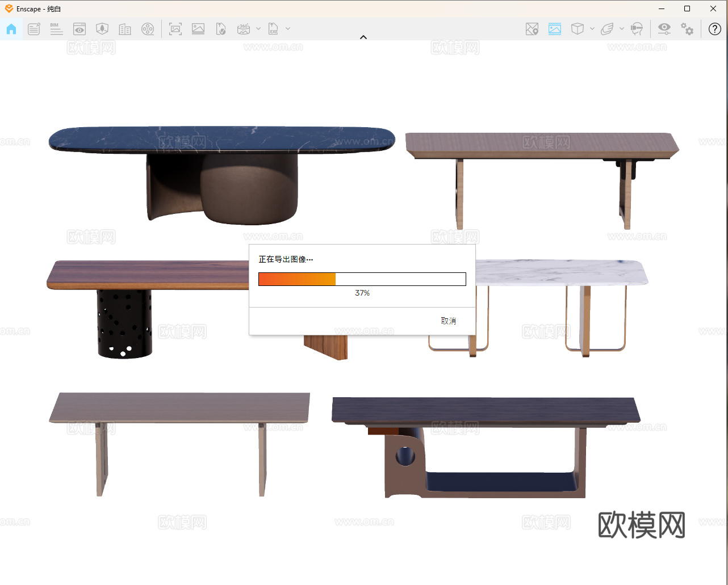
Task: Open the help question mark icon
Action: pyautogui.click(x=715, y=29)
